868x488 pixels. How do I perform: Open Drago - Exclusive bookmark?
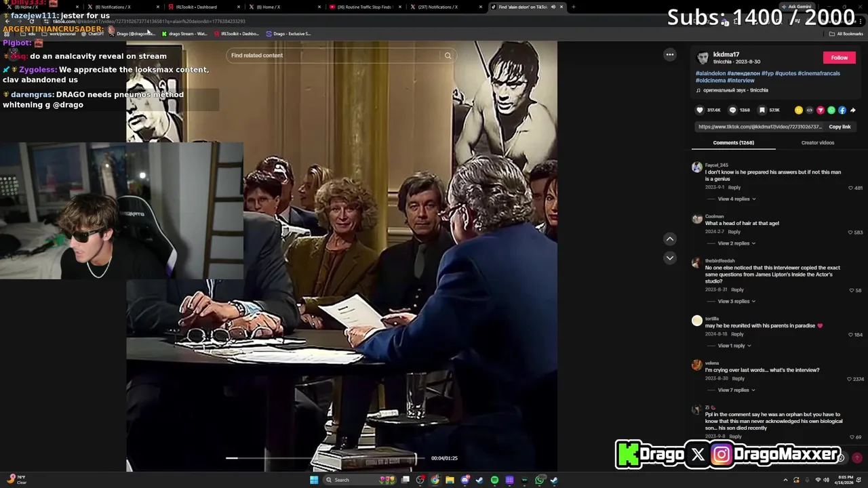coord(288,34)
